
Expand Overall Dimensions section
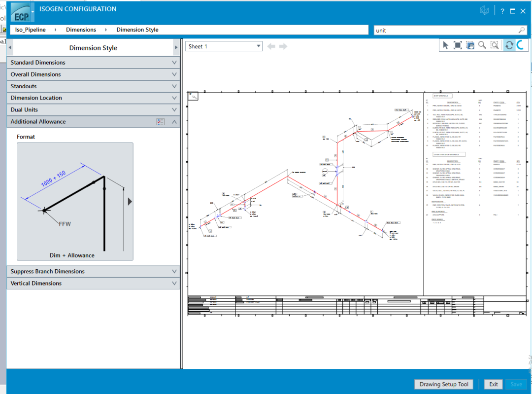click(x=93, y=74)
